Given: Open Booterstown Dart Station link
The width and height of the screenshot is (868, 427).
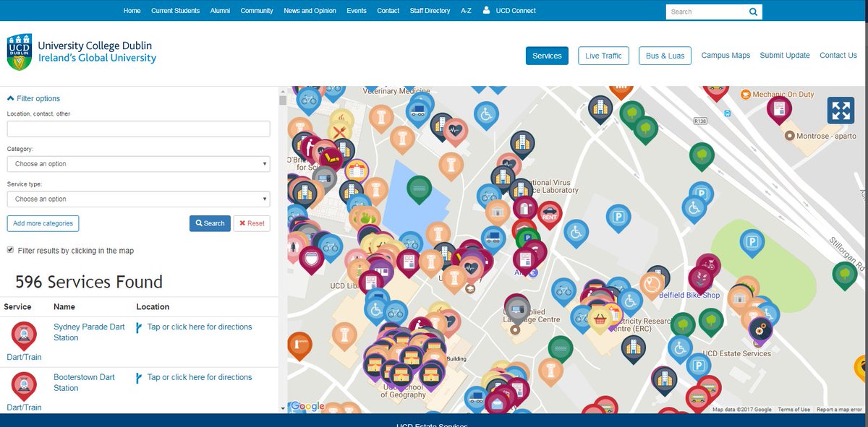Looking at the screenshot, I should [x=84, y=382].
